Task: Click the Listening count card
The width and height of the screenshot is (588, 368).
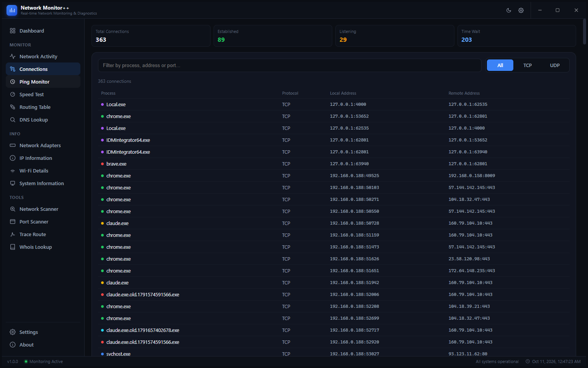Action: point(395,36)
